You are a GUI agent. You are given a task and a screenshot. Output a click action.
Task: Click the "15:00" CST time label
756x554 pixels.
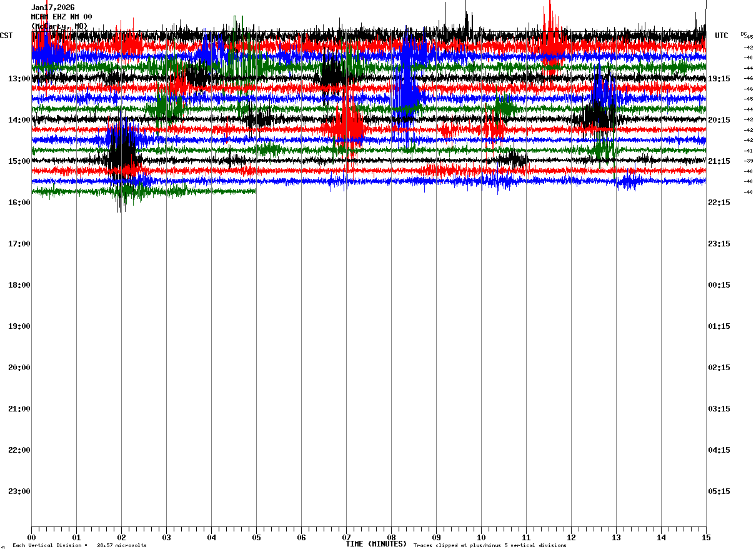pos(19,161)
